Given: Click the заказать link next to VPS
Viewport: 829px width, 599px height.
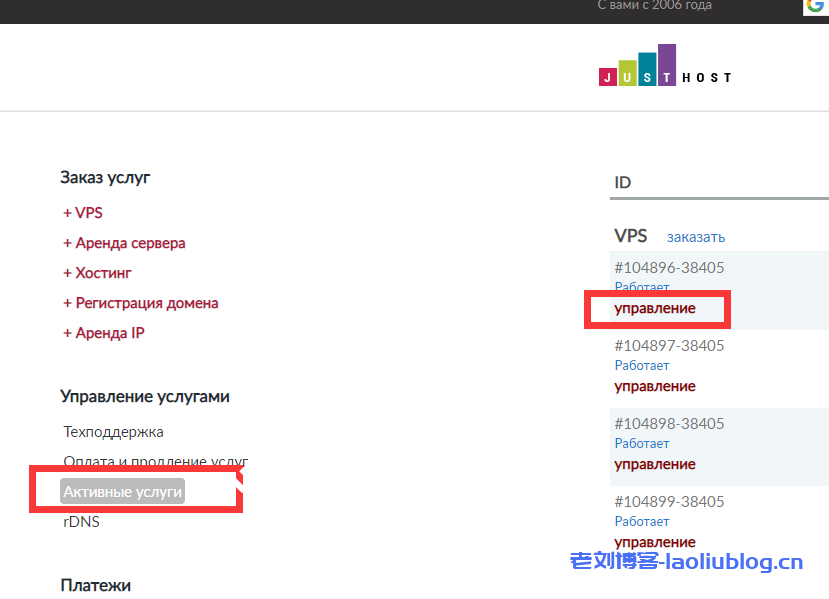Looking at the screenshot, I should click(x=695, y=236).
